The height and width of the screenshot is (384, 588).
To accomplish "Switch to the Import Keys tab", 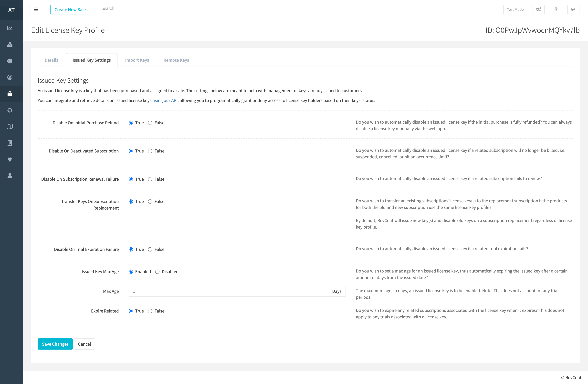I will point(137,60).
